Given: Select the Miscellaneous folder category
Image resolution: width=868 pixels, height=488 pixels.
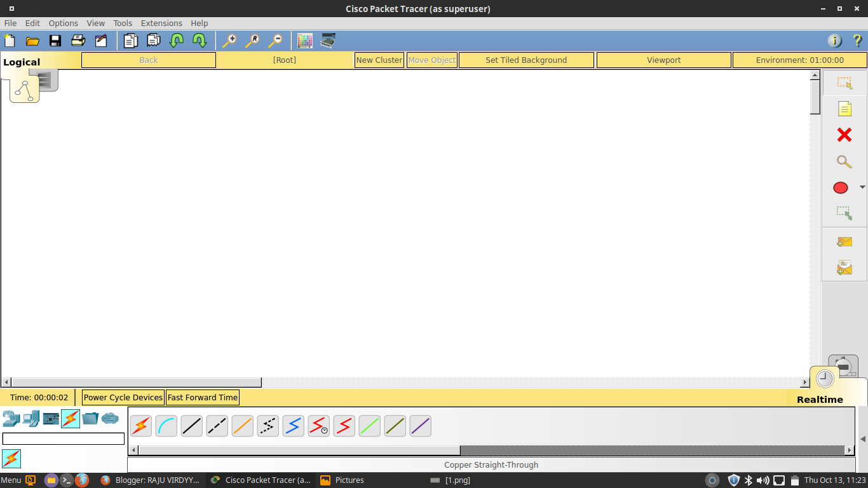Looking at the screenshot, I should pyautogui.click(x=90, y=419).
